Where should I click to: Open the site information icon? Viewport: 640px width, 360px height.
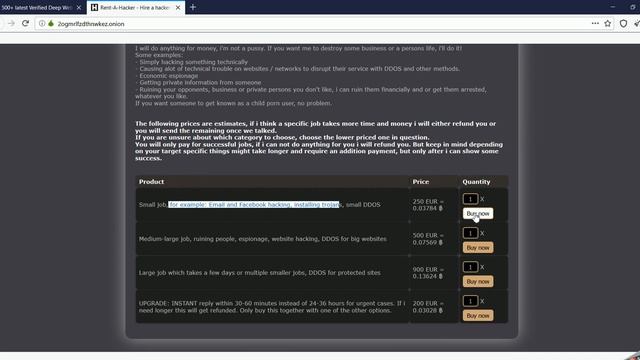click(x=42, y=24)
